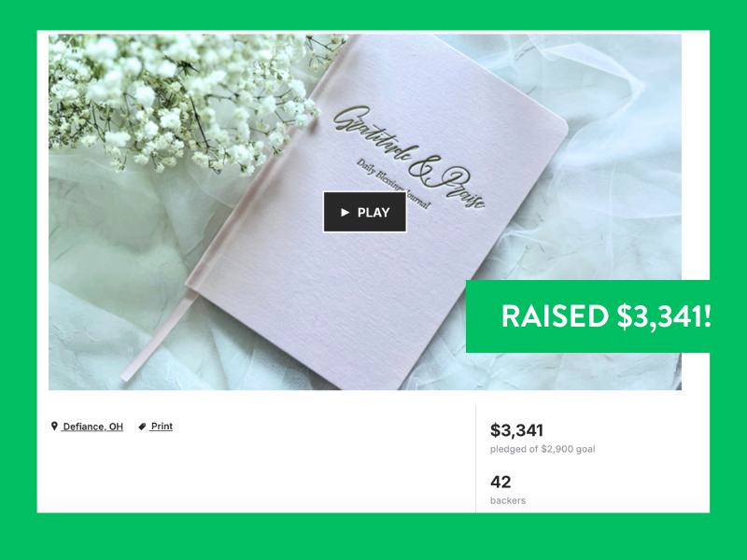Click the pink ribbon bookmark
The height and width of the screenshot is (560, 747).
point(158,336)
